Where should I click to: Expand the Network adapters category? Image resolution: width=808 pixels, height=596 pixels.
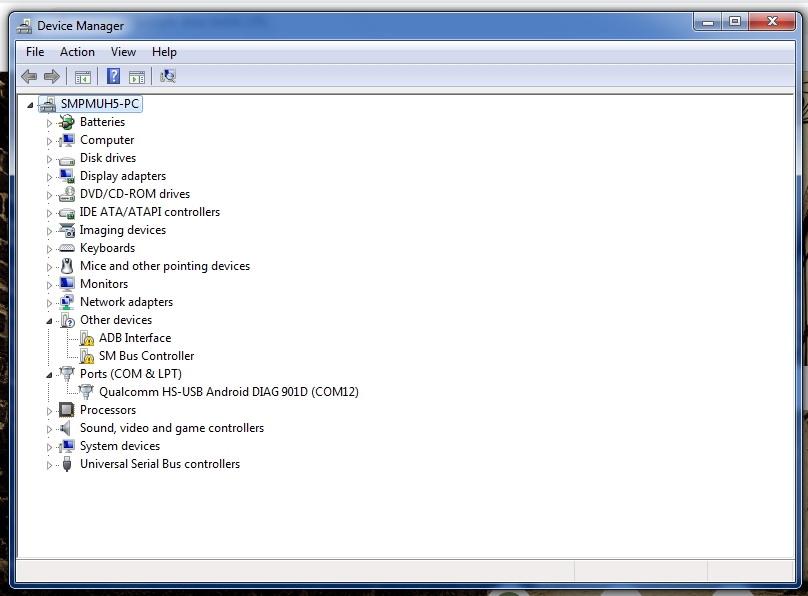(51, 301)
